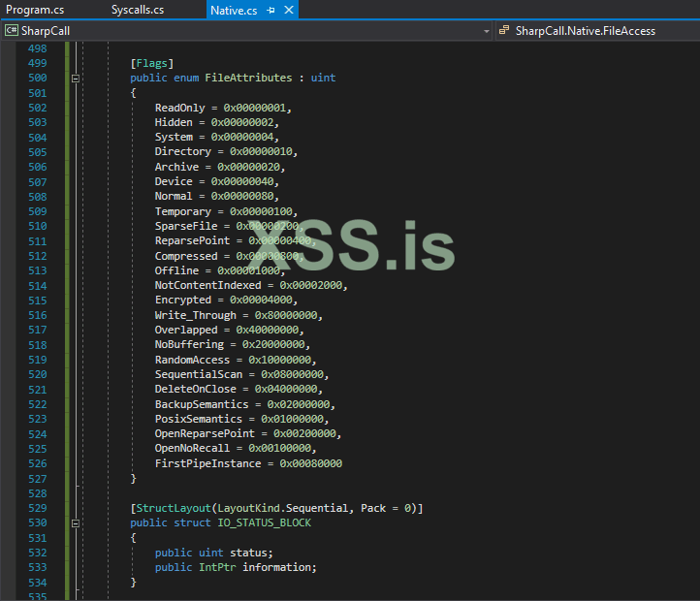Click the Encrypted enum member

click(183, 300)
